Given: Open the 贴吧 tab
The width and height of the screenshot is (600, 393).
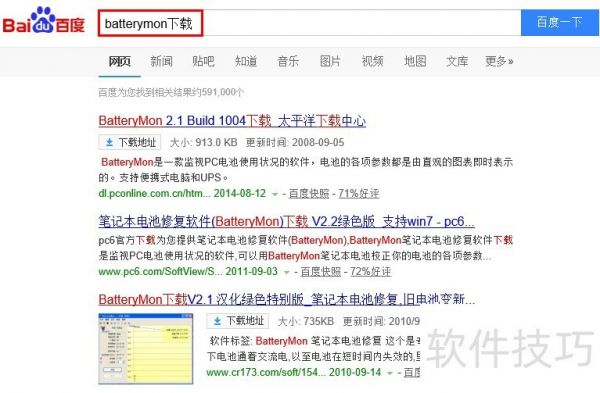Looking at the screenshot, I should (x=203, y=61).
